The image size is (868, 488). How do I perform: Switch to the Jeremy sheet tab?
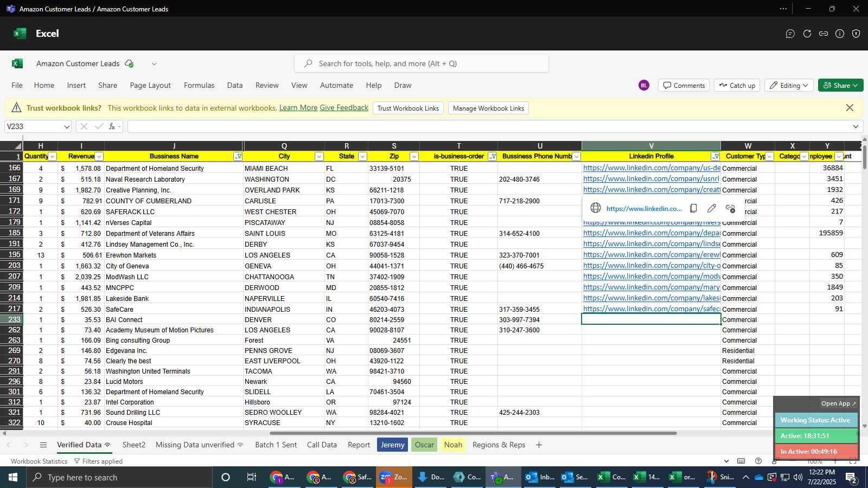[392, 445]
